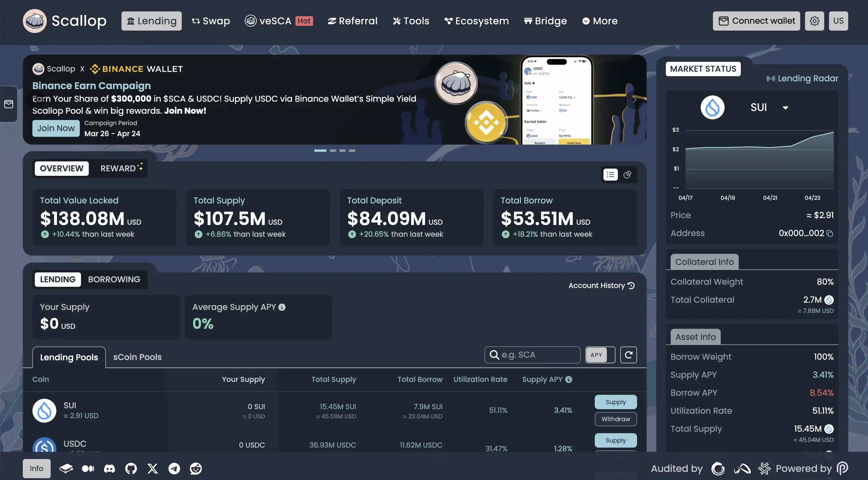
Task: Open the US language selector
Action: pos(838,21)
